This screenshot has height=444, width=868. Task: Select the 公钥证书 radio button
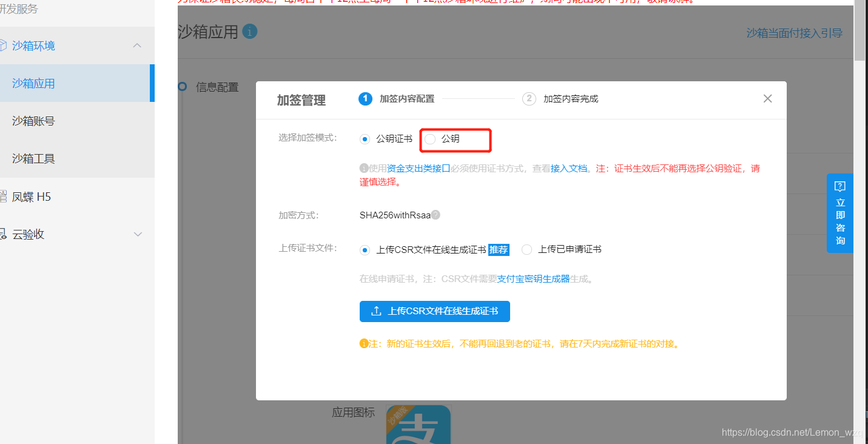tap(365, 139)
